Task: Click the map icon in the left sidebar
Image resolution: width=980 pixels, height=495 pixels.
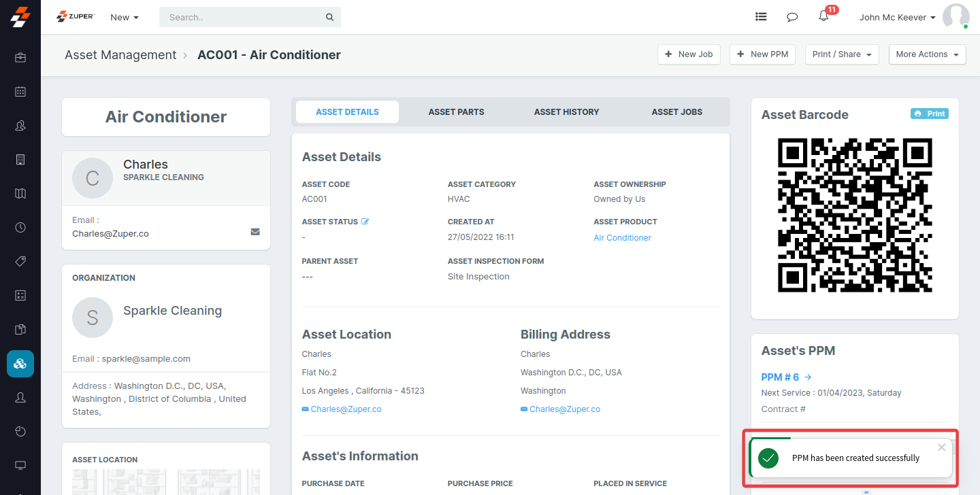Action: [x=20, y=194]
